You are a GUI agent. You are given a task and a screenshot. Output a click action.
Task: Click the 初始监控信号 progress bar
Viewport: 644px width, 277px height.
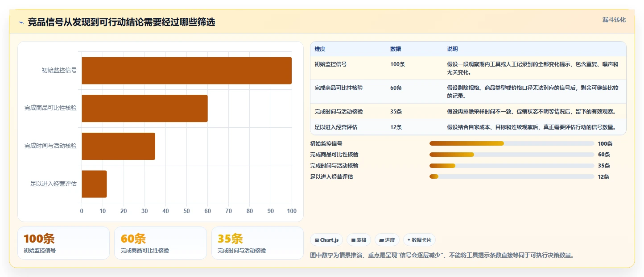point(512,143)
